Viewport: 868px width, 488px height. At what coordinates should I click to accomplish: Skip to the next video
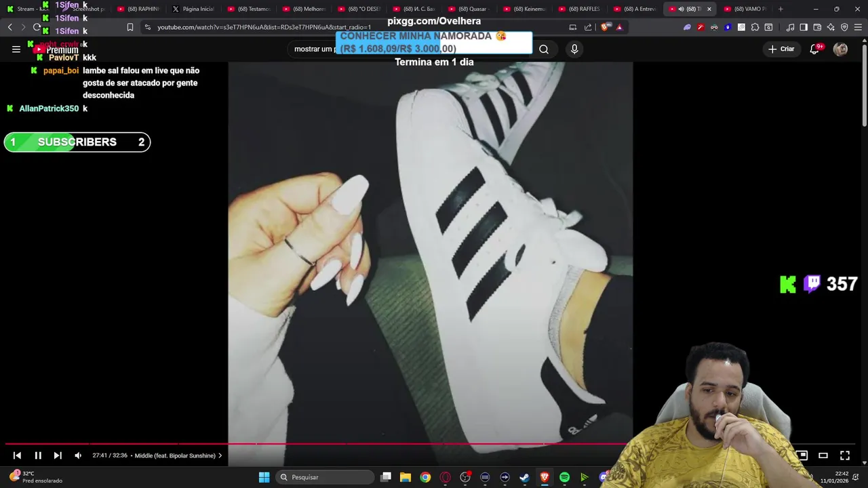pos(58,455)
